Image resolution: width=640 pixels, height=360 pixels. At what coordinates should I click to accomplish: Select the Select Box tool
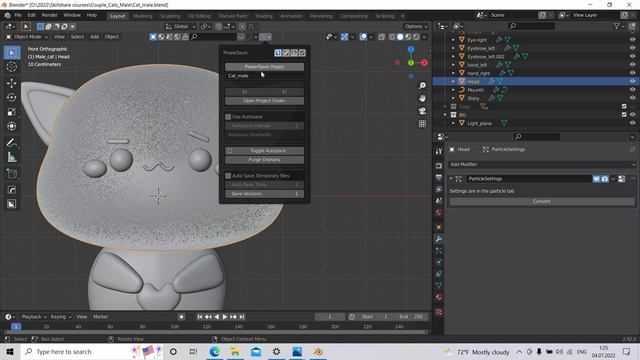click(12, 53)
